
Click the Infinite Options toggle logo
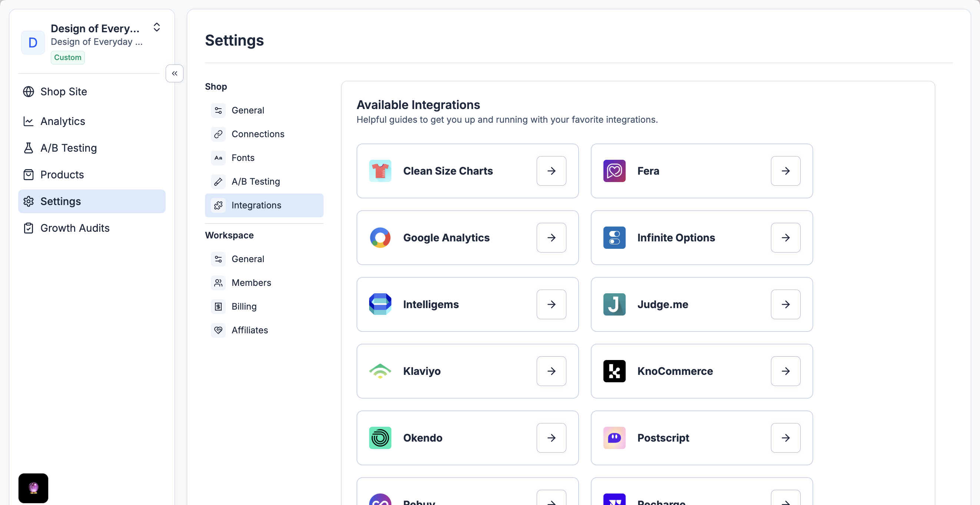pos(614,237)
